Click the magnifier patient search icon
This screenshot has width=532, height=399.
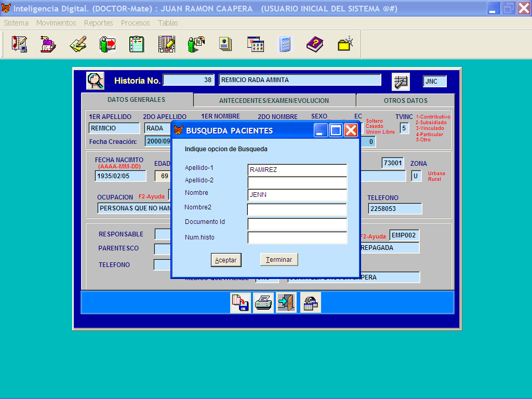[96, 81]
